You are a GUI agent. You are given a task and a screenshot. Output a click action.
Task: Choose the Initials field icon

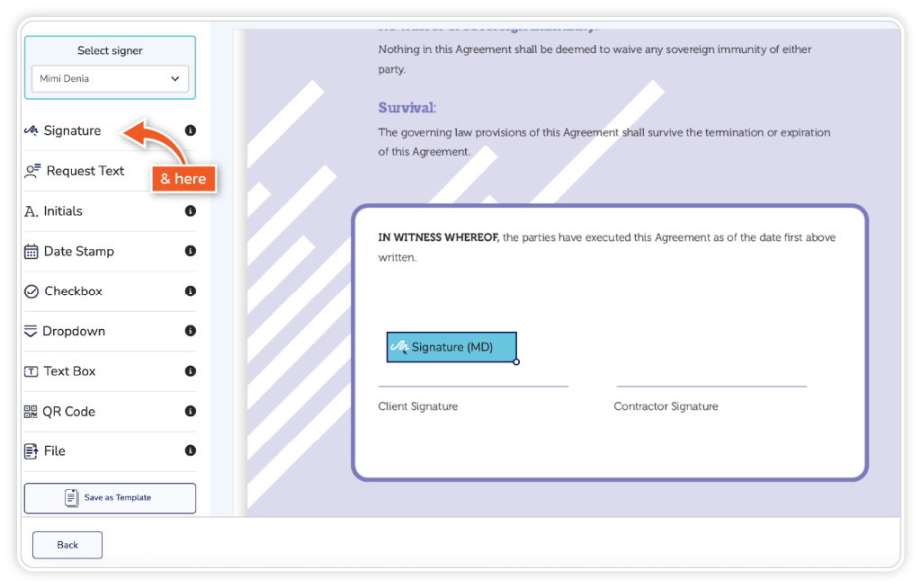pos(31,211)
